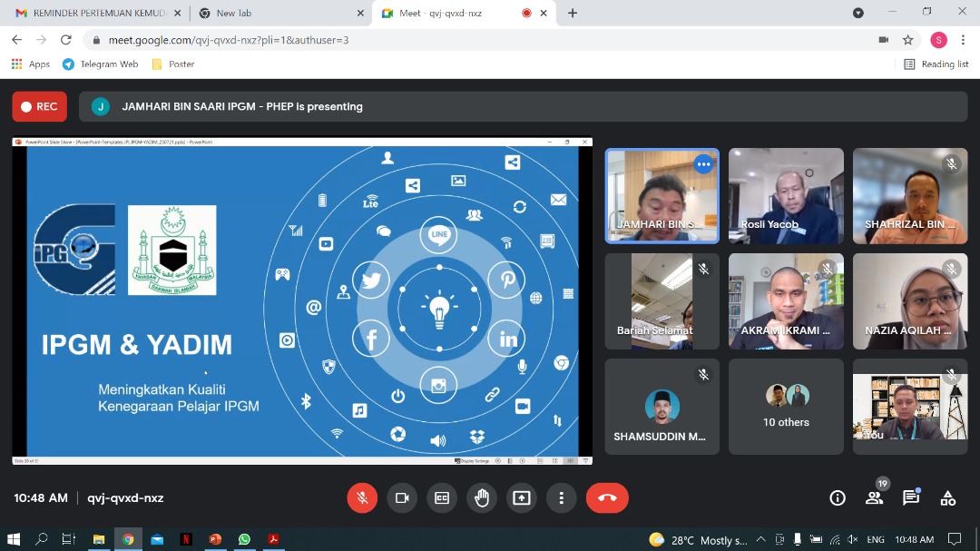This screenshot has height=551, width=980.
Task: Bookmark this page with star icon
Action: coord(908,40)
